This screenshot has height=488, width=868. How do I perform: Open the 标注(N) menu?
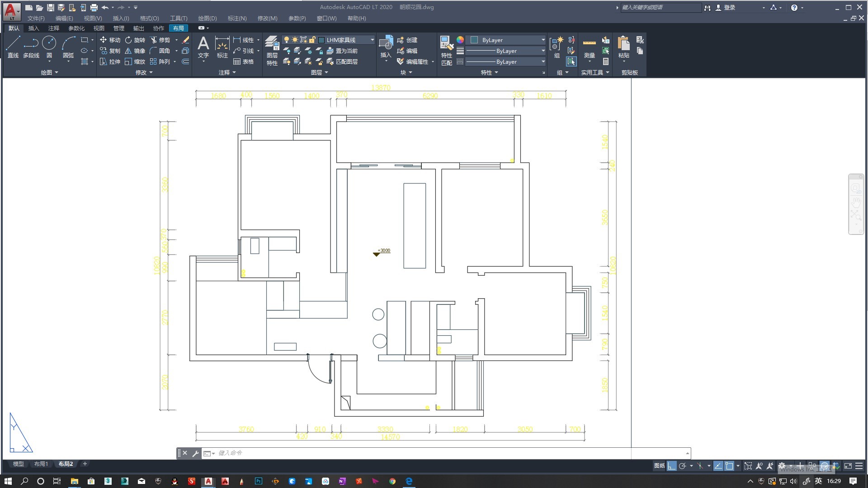pyautogui.click(x=237, y=19)
